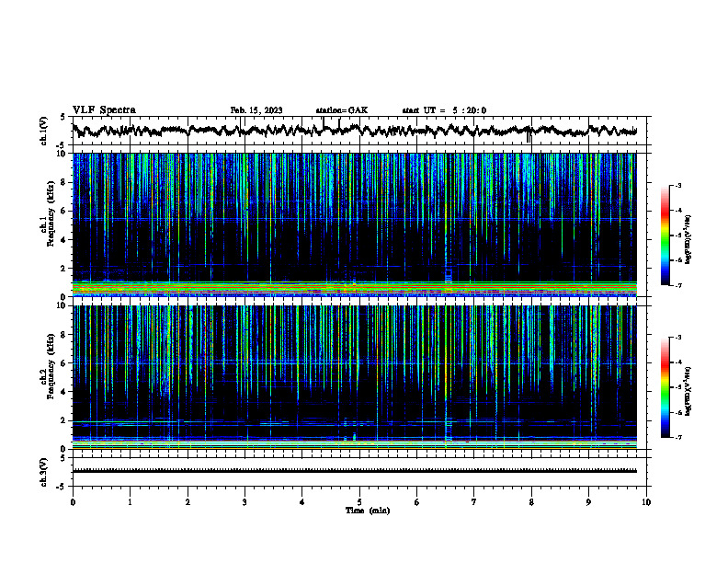
Task: Select the 5 minute tick label on time axis
Action: [359, 502]
